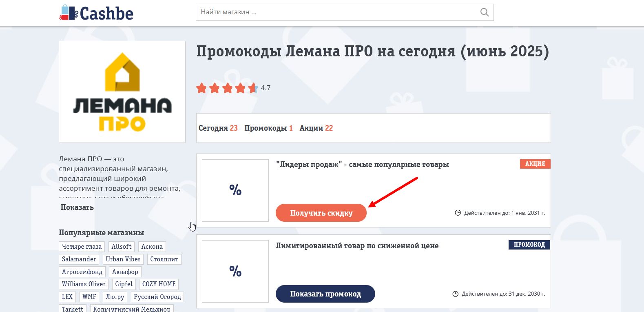The height and width of the screenshot is (312, 644).
Task: Click the Популярные магазины heading
Action: [102, 233]
